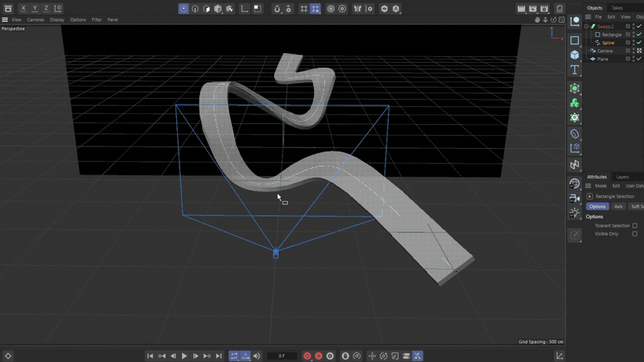Screen dimensions: 644x362
Task: Open the viewport View menu
Action: pyautogui.click(x=16, y=19)
